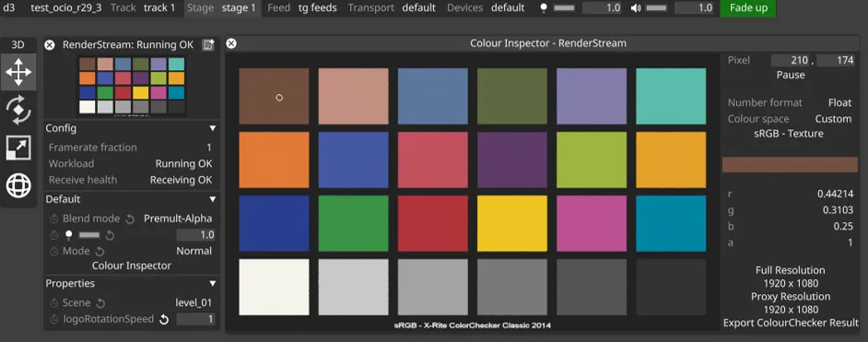Reset the logoRotationSpeed arrow icon
The width and height of the screenshot is (868, 342).
click(164, 319)
